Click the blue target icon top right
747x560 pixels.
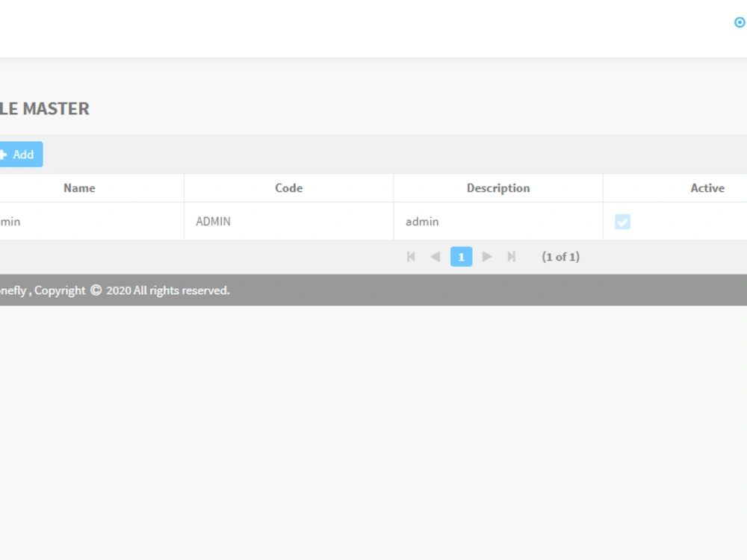pyautogui.click(x=739, y=22)
